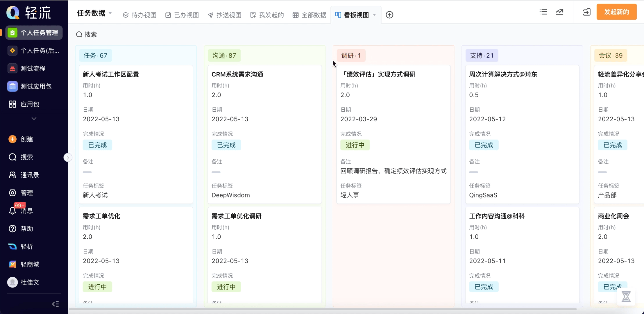Expand more apps chevron in sidebar
The height and width of the screenshot is (314, 644).
pyautogui.click(x=34, y=118)
